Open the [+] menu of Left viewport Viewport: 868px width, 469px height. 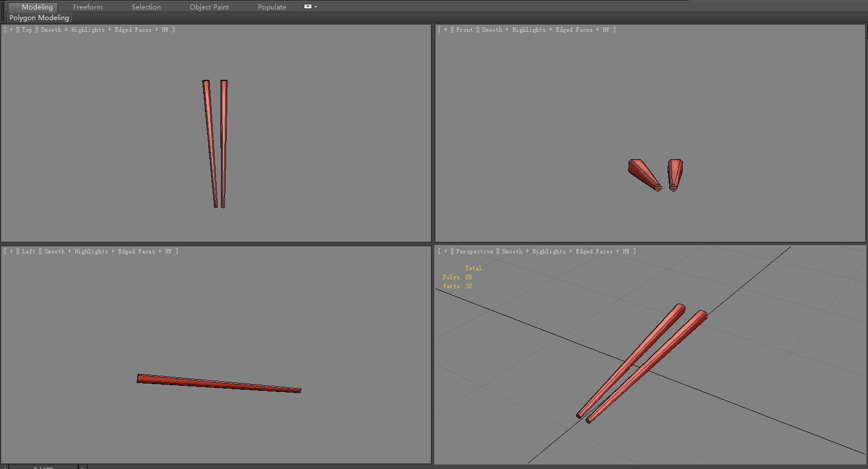coord(11,251)
